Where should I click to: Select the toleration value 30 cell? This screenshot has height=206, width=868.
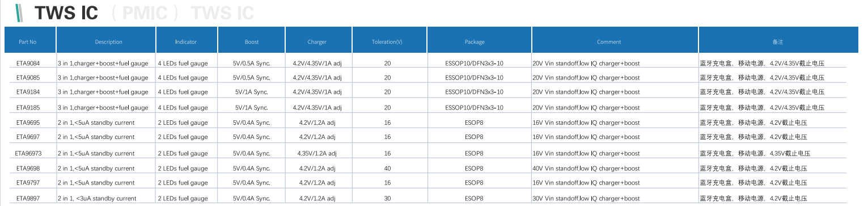click(x=388, y=198)
